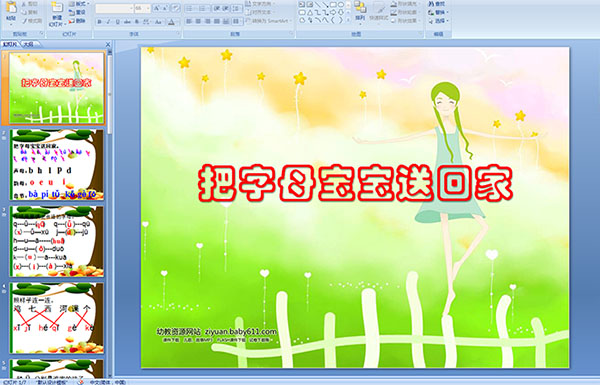The height and width of the screenshot is (385, 600).
Task: Toggle bold formatting
Action: click(x=100, y=22)
